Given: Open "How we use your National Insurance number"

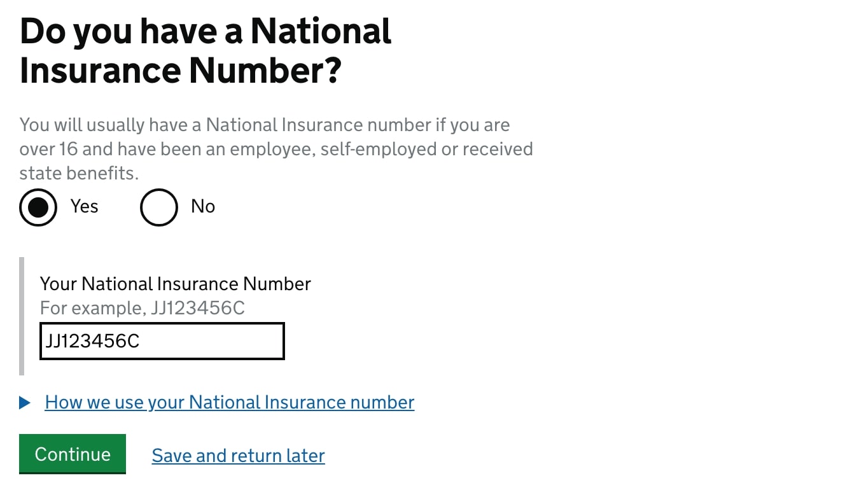Looking at the screenshot, I should pyautogui.click(x=230, y=402).
